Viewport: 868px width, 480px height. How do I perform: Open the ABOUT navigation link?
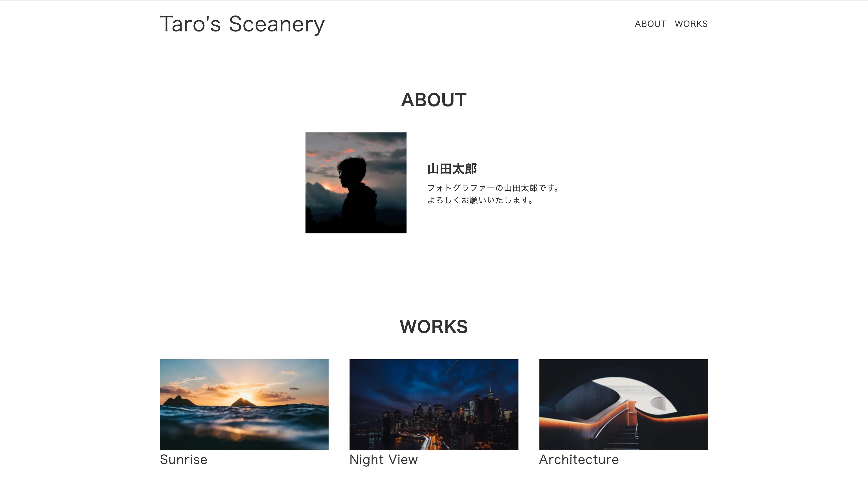pos(650,24)
